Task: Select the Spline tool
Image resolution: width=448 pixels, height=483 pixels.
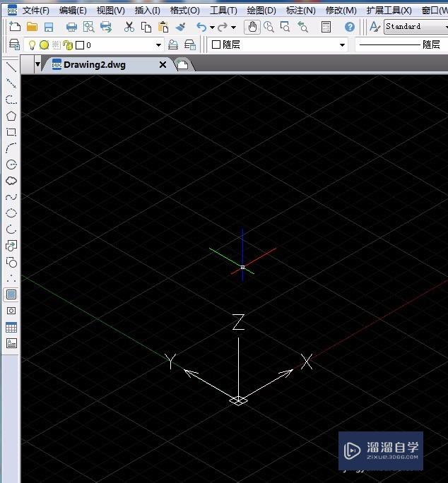Action: [11, 197]
